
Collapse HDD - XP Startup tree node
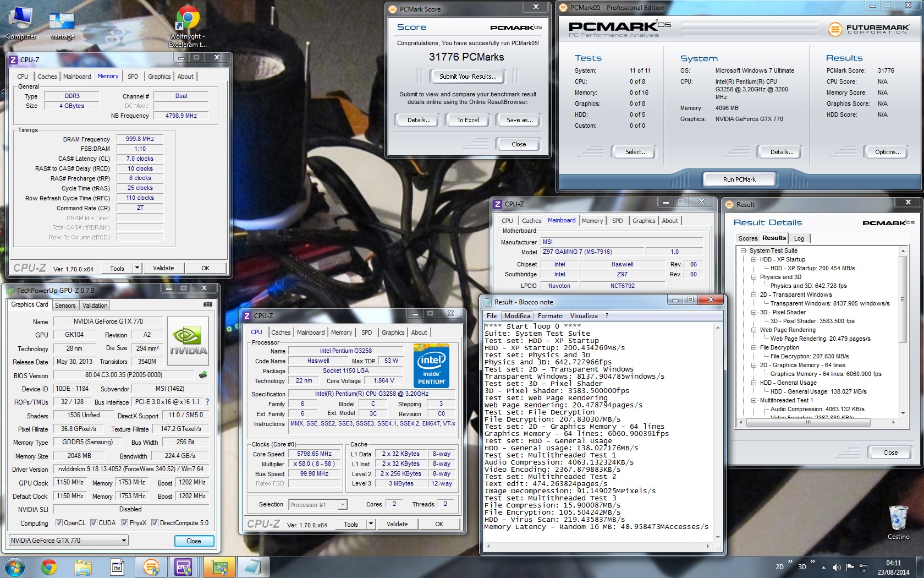pos(754,259)
